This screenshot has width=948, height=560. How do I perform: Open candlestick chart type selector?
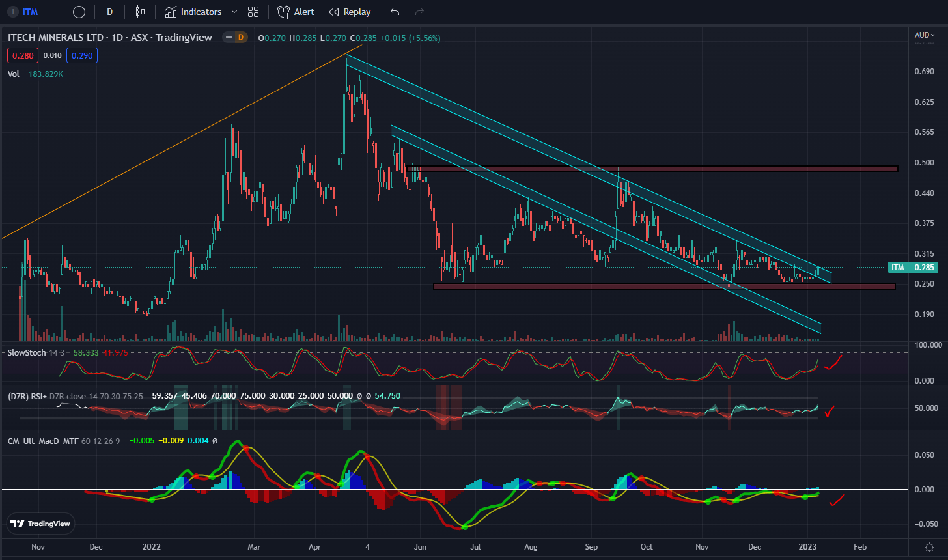click(140, 12)
